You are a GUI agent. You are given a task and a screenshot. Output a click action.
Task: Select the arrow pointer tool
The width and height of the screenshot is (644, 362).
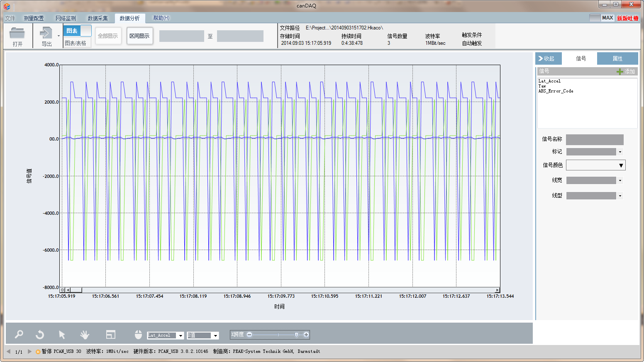pyautogui.click(x=62, y=334)
